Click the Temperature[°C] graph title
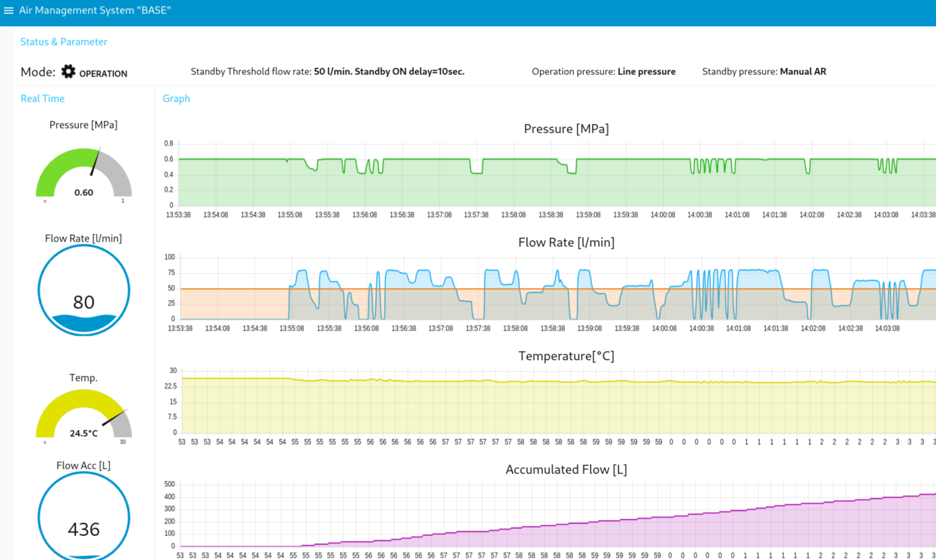 pyautogui.click(x=566, y=356)
